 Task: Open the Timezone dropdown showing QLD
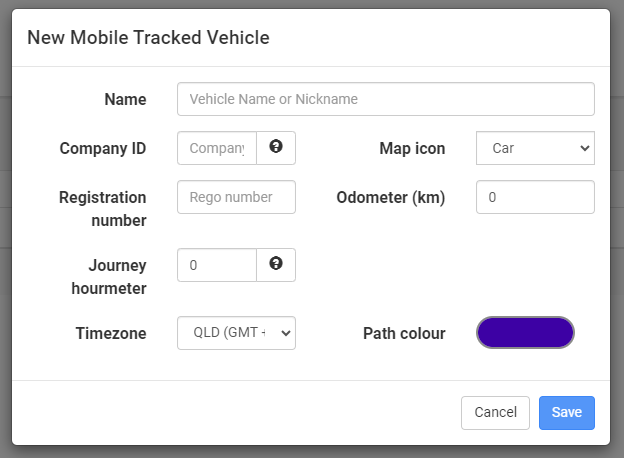point(236,333)
